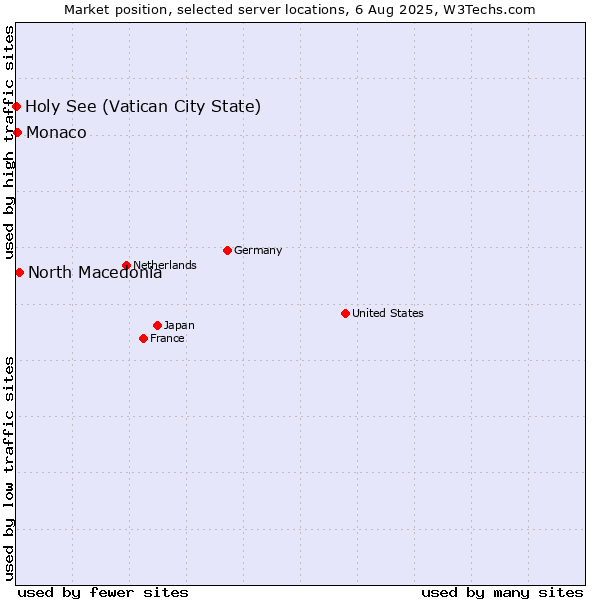Click the France red data point
This screenshot has width=600, height=600.
(143, 339)
